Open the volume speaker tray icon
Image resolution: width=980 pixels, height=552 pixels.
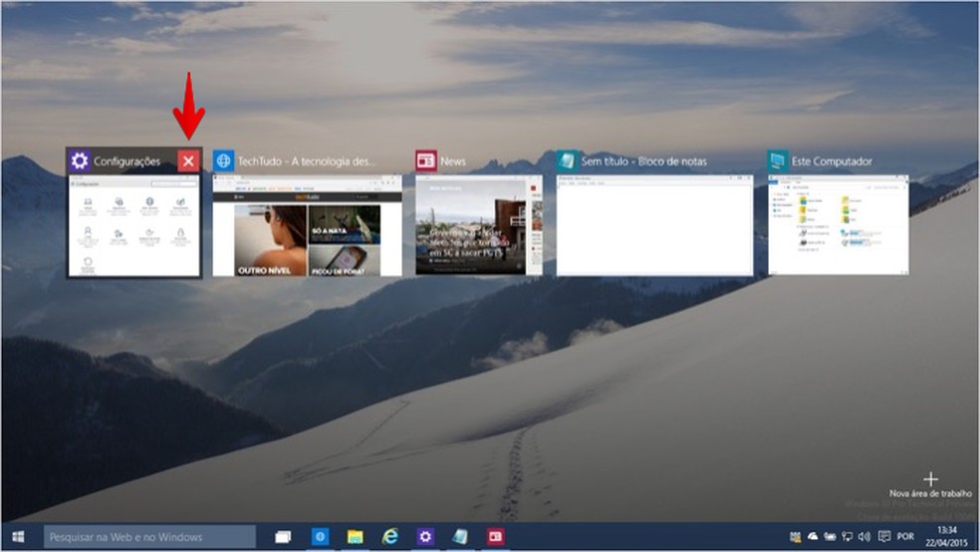865,536
